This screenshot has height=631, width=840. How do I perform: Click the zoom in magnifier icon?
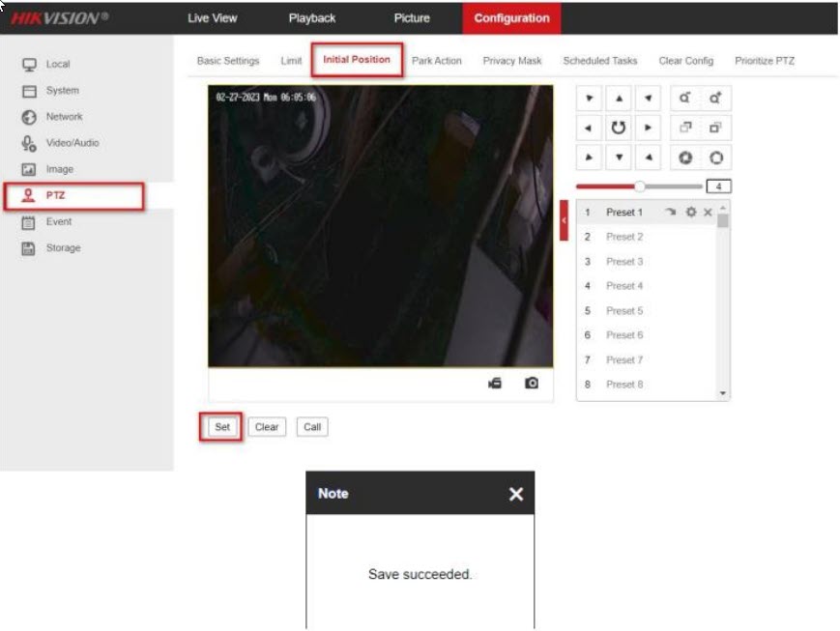pos(715,98)
